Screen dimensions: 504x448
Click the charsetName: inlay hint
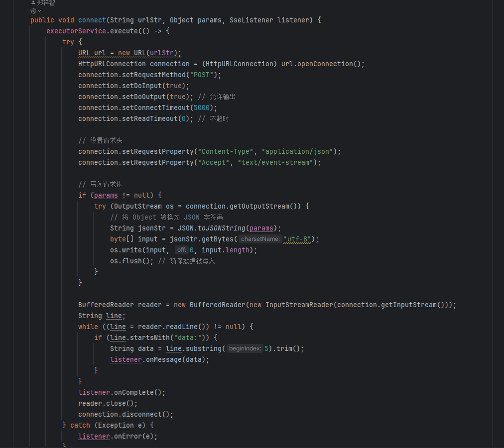pos(260,239)
